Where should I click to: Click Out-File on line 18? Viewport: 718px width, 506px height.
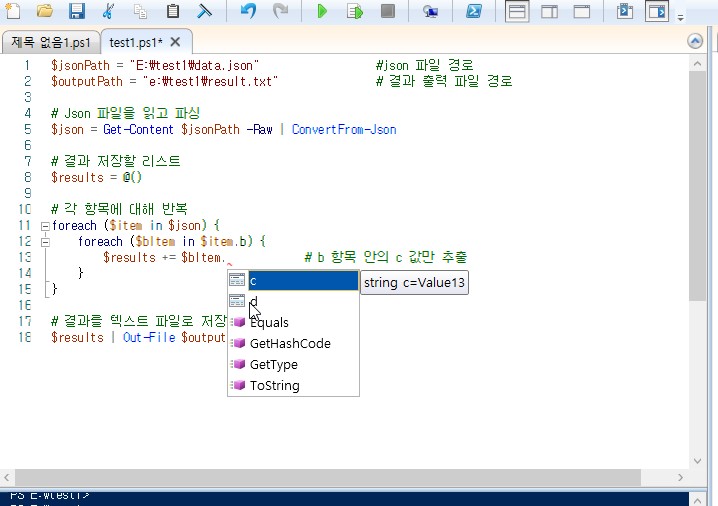click(x=149, y=337)
